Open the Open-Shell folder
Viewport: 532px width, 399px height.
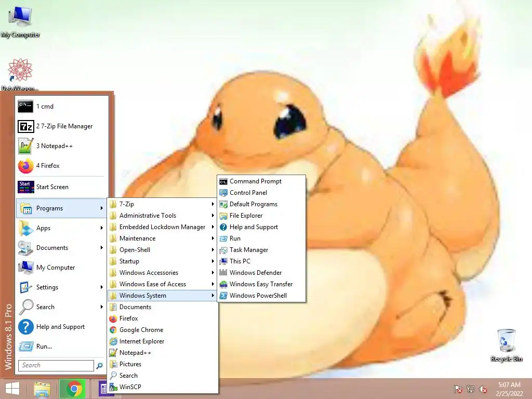coord(162,250)
